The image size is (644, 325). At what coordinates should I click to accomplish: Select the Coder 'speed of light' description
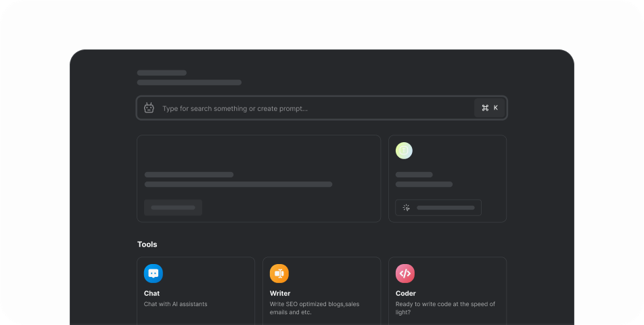(x=445, y=308)
